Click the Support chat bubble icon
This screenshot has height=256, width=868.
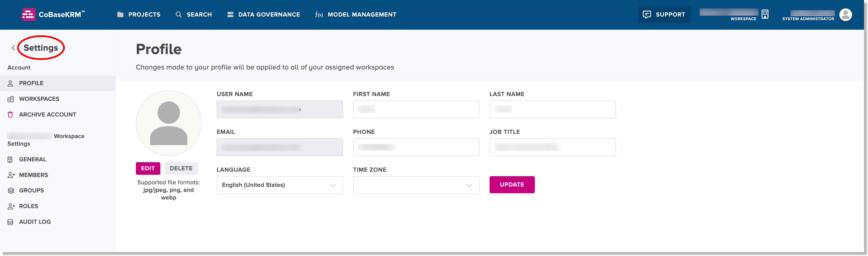[x=648, y=15]
